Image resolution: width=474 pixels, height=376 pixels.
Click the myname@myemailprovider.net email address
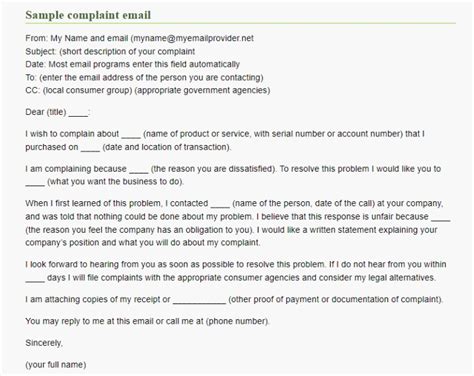click(193, 38)
